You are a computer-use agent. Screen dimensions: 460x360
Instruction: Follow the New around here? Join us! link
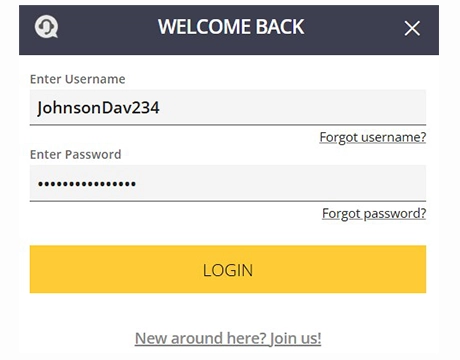tap(228, 338)
